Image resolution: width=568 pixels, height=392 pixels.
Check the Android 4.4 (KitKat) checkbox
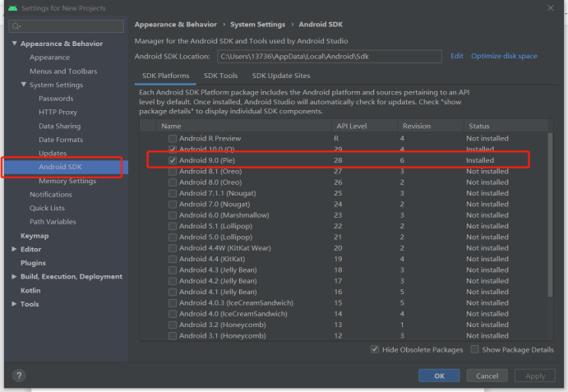click(x=173, y=259)
